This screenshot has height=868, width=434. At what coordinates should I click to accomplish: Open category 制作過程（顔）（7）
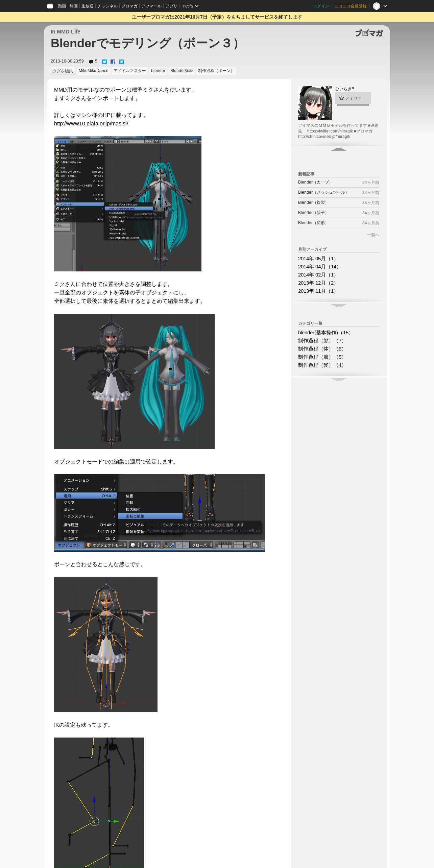tap(322, 341)
